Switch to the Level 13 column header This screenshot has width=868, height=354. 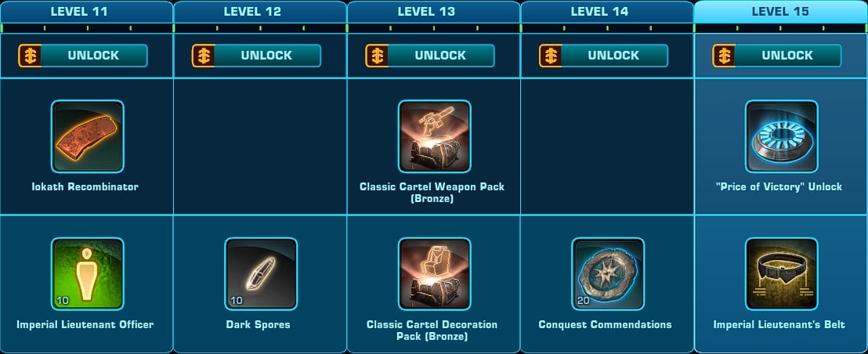(433, 12)
